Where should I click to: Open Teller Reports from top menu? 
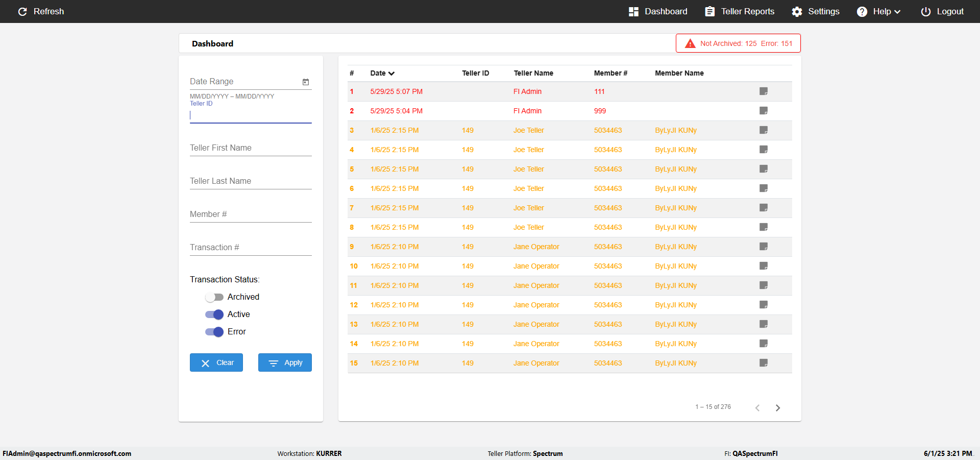pyautogui.click(x=740, y=11)
